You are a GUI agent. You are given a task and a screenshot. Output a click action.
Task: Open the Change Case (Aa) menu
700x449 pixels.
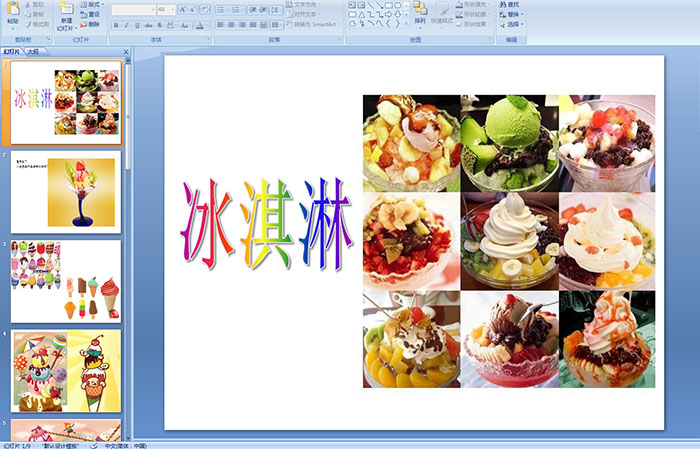pos(185,25)
